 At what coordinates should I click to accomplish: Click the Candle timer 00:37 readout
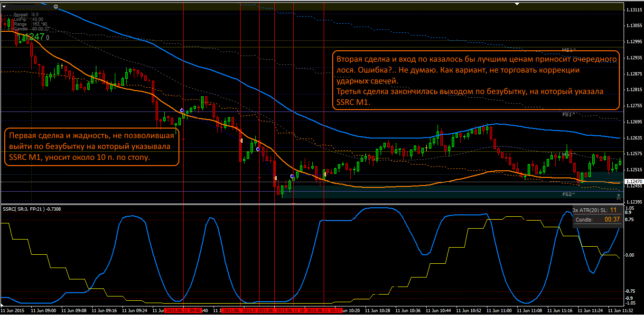pyautogui.click(x=612, y=220)
